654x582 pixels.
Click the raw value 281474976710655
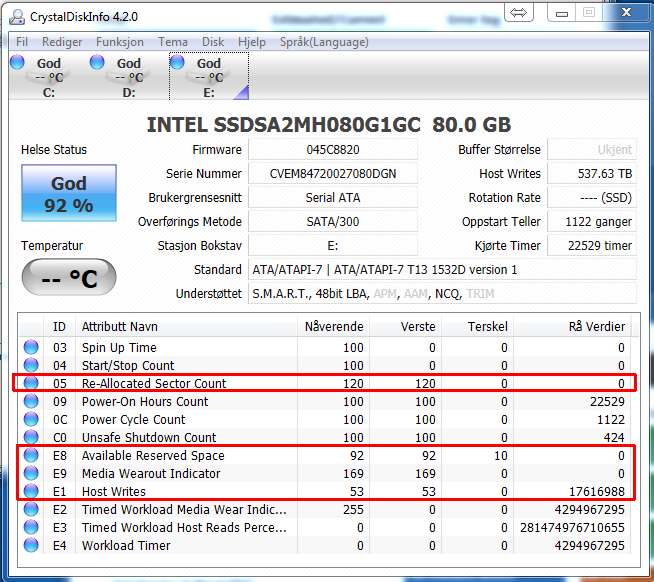tap(572, 527)
